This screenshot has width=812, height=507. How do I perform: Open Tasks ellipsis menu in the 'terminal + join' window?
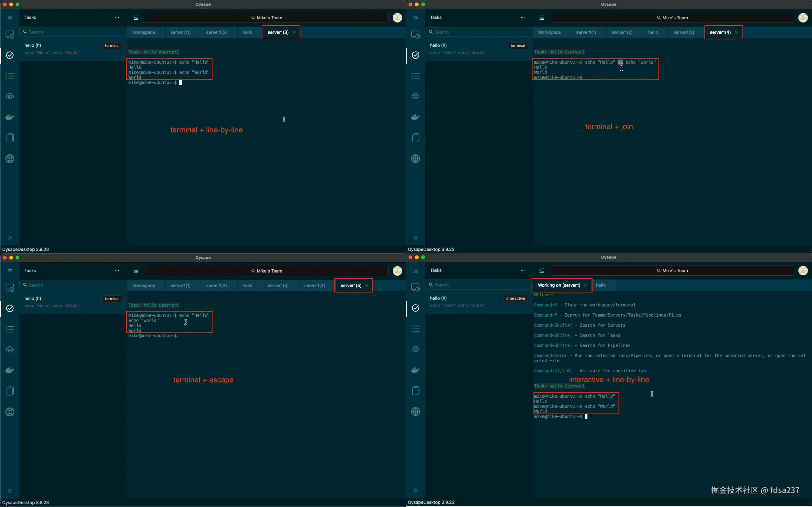click(522, 17)
